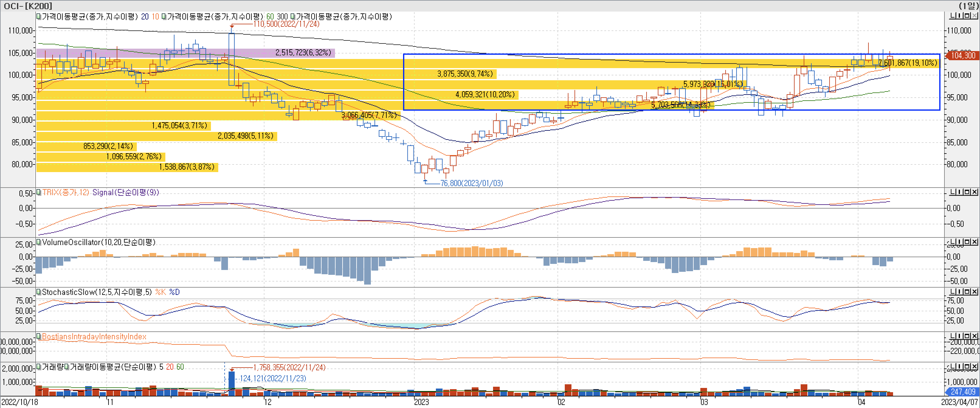Maximize the StochasticSlow indicator panel
The image size is (980, 408).
pos(967,292)
